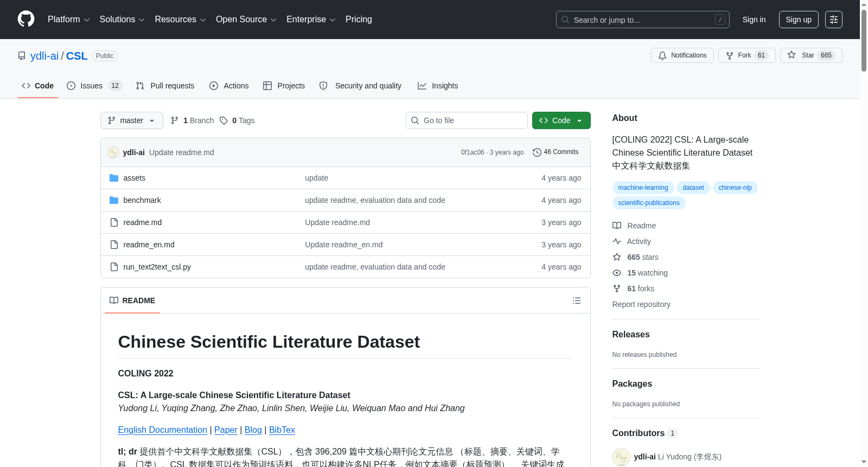This screenshot has height=467, width=868.
Task: Open the green Code dropdown
Action: [x=561, y=120]
